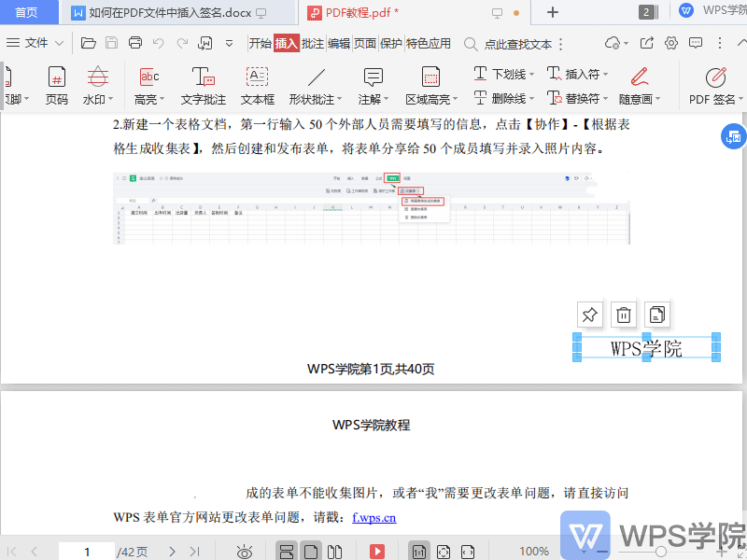Pin the floating signature toolbar
This screenshot has height=560, width=747.
click(589, 315)
